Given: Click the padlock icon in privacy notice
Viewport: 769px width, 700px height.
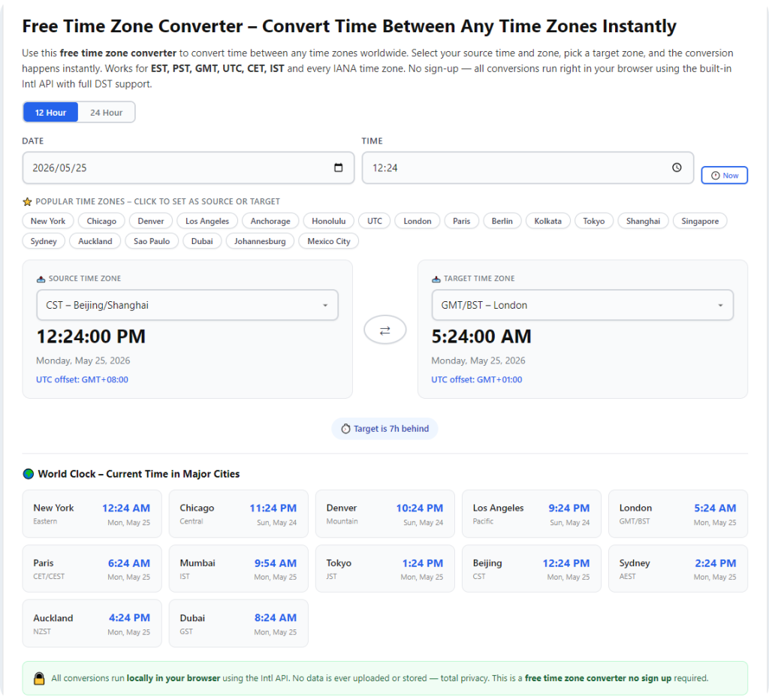Looking at the screenshot, I should tap(39, 678).
